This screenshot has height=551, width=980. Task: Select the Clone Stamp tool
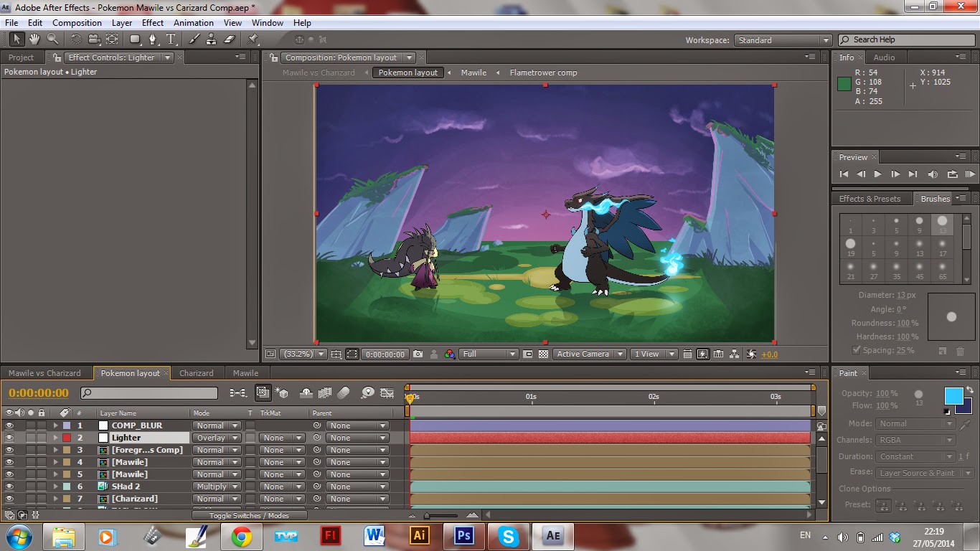coord(212,39)
